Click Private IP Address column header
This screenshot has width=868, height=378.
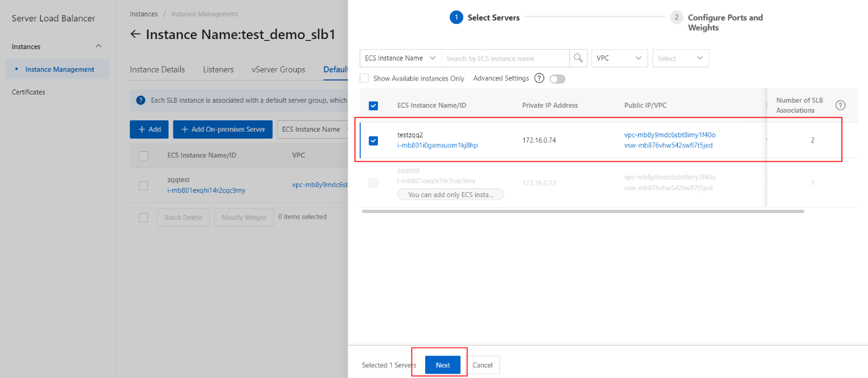pyautogui.click(x=550, y=105)
